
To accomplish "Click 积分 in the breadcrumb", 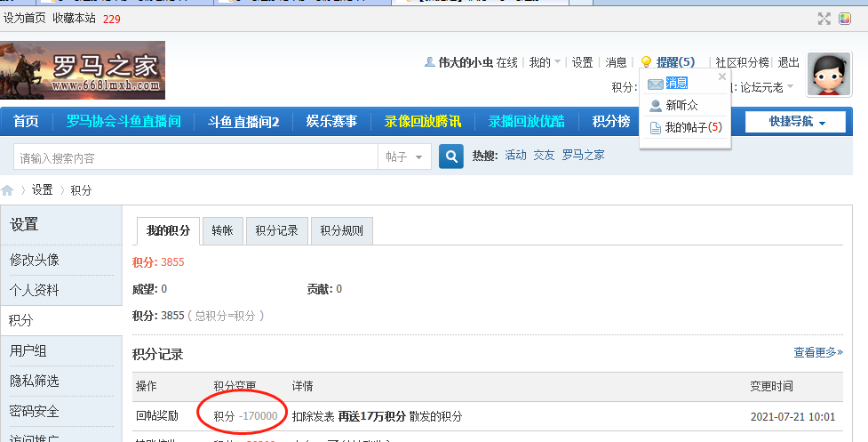I will pos(81,190).
